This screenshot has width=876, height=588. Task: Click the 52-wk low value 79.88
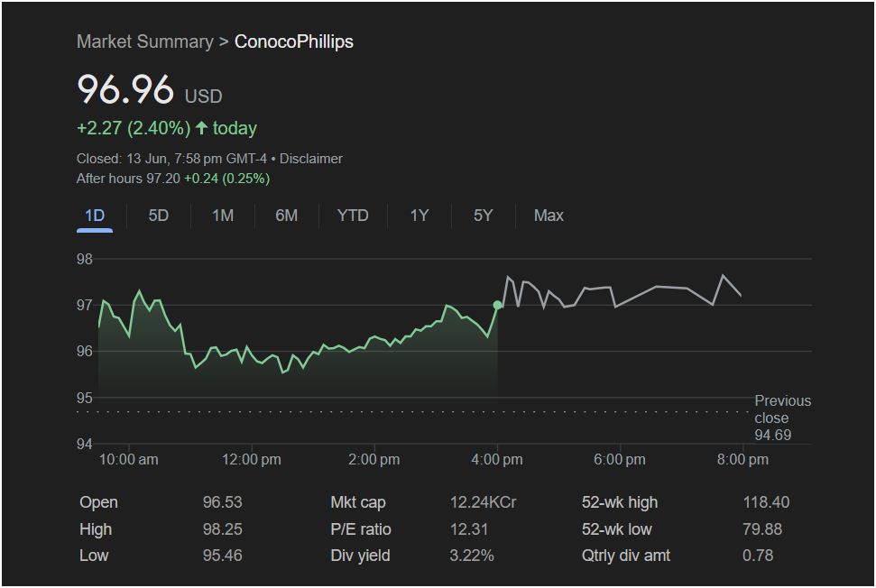762,528
